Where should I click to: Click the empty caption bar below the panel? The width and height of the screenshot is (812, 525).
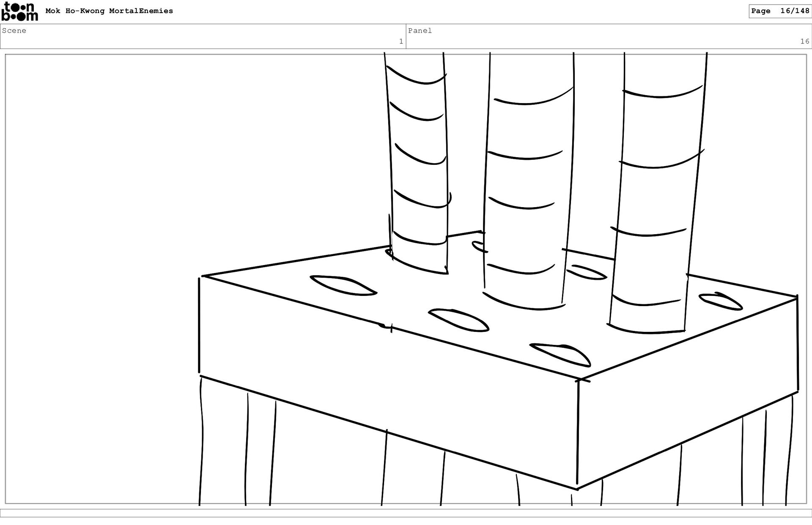[x=406, y=513]
